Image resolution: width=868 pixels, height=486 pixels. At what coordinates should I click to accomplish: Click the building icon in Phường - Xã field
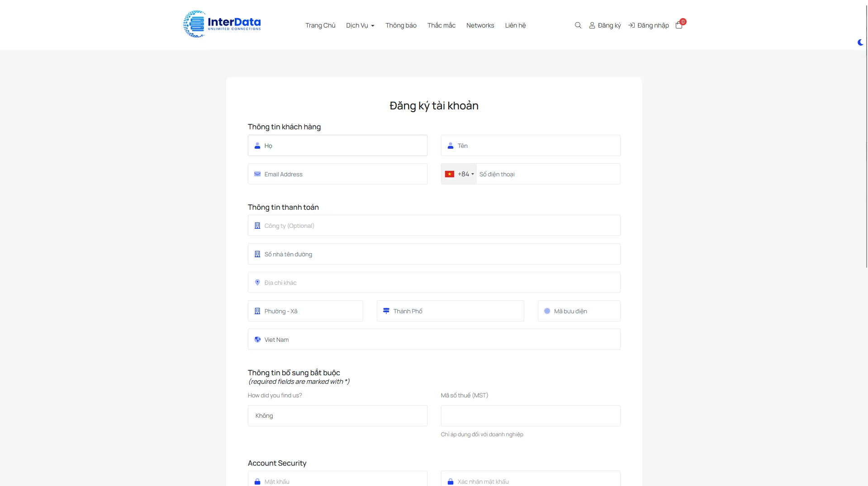click(x=257, y=311)
